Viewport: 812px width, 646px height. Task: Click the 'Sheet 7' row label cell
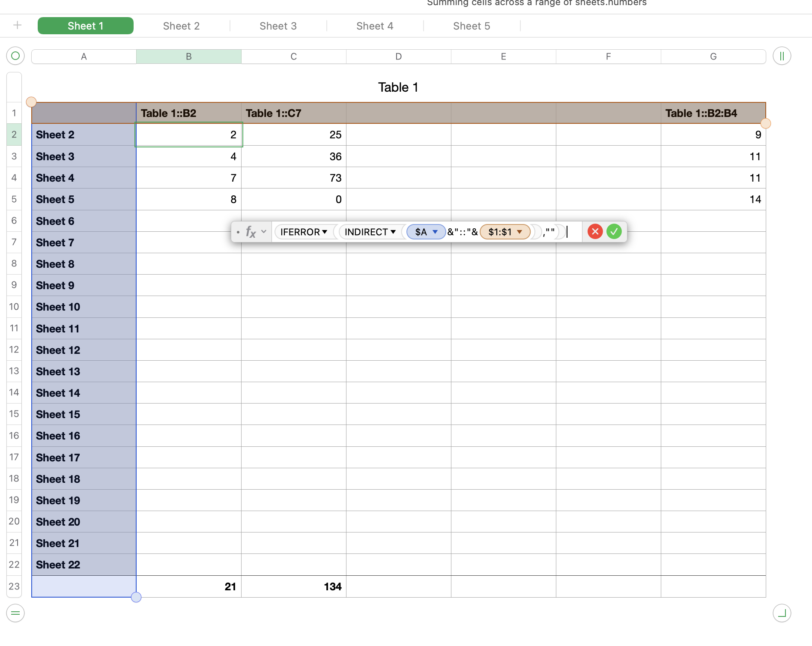84,242
